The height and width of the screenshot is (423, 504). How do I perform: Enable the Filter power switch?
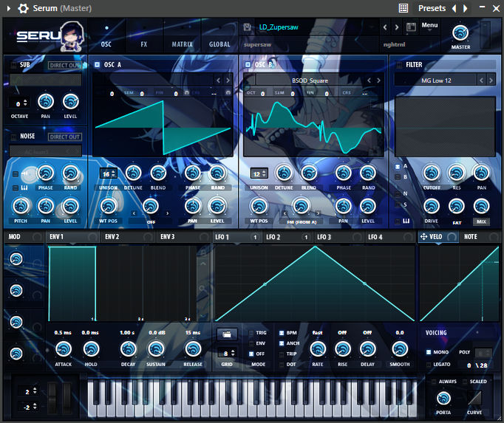(399, 65)
